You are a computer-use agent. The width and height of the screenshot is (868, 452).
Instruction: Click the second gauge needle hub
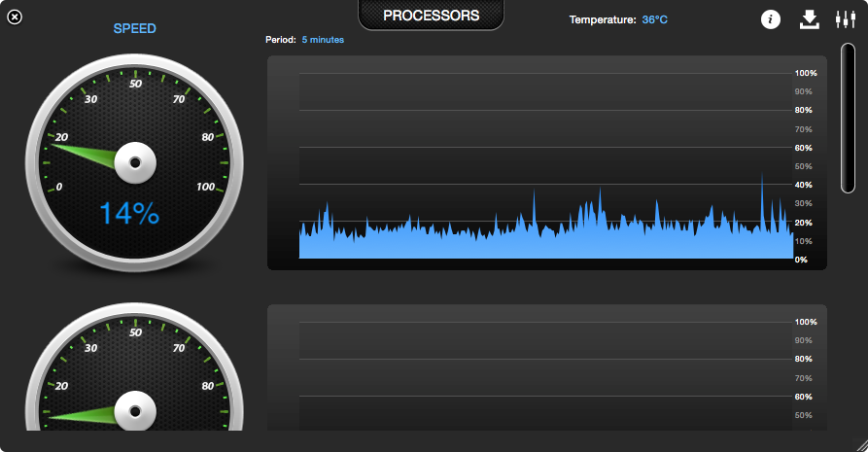[x=135, y=411]
